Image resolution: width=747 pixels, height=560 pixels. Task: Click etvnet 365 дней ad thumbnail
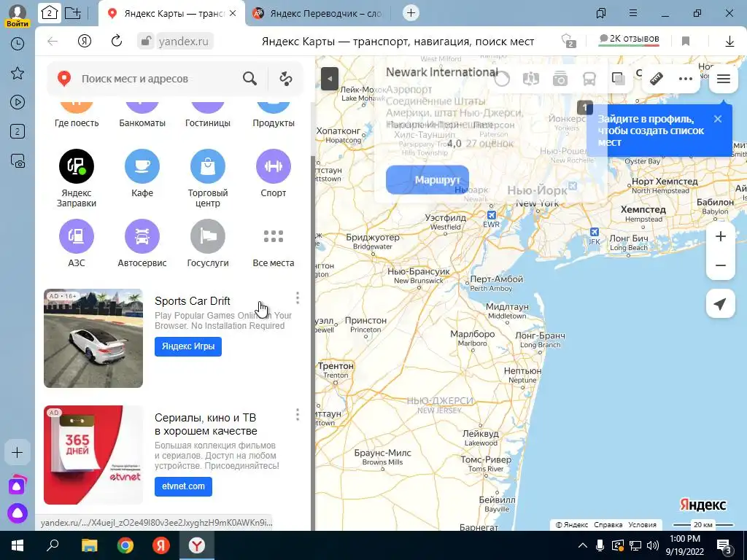point(93,455)
